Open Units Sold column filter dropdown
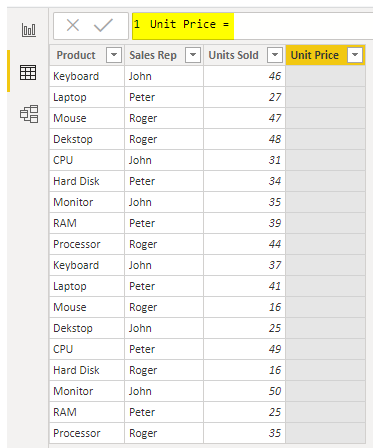The height and width of the screenshot is (448, 378). pyautogui.click(x=275, y=55)
